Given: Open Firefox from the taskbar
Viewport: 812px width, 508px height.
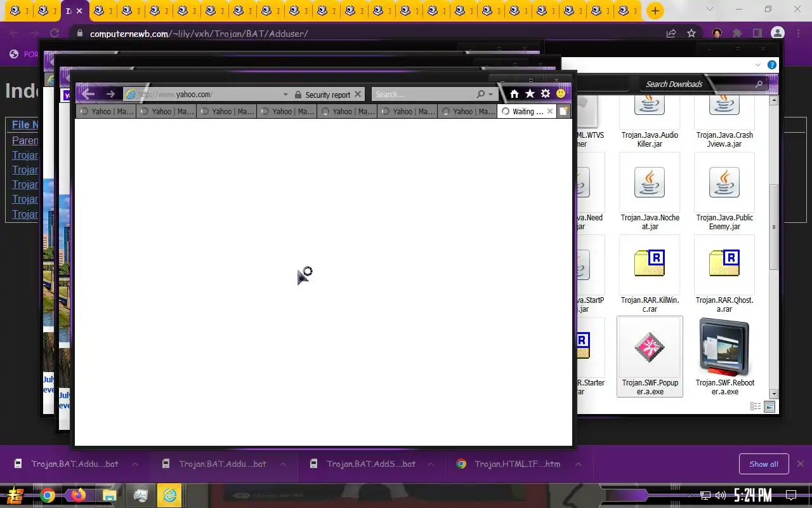Looking at the screenshot, I should (78, 495).
